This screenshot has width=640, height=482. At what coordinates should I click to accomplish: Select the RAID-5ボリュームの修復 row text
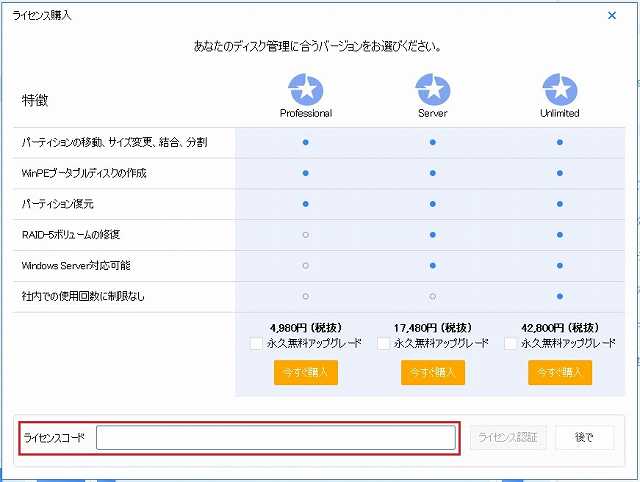[71, 235]
